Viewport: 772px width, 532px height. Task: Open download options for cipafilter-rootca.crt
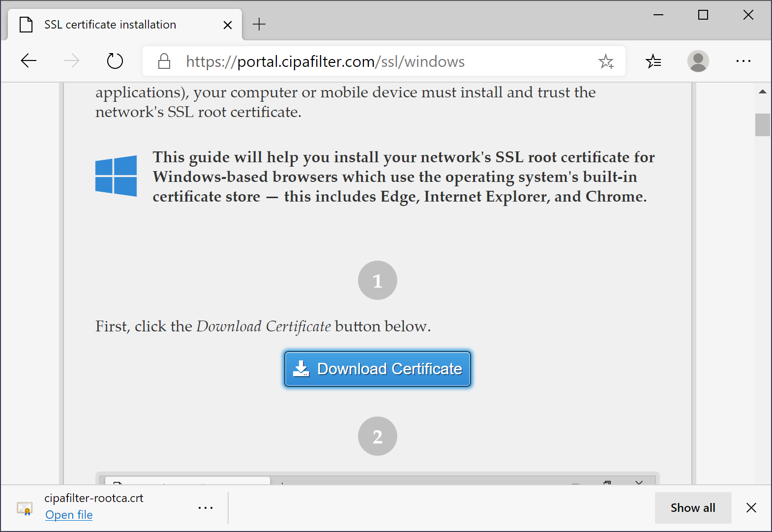coord(206,508)
